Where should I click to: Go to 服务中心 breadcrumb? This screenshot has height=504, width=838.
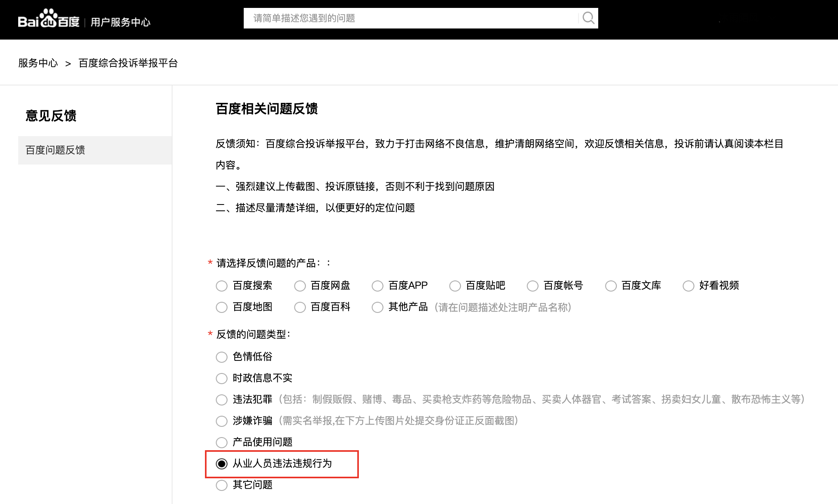click(x=38, y=63)
